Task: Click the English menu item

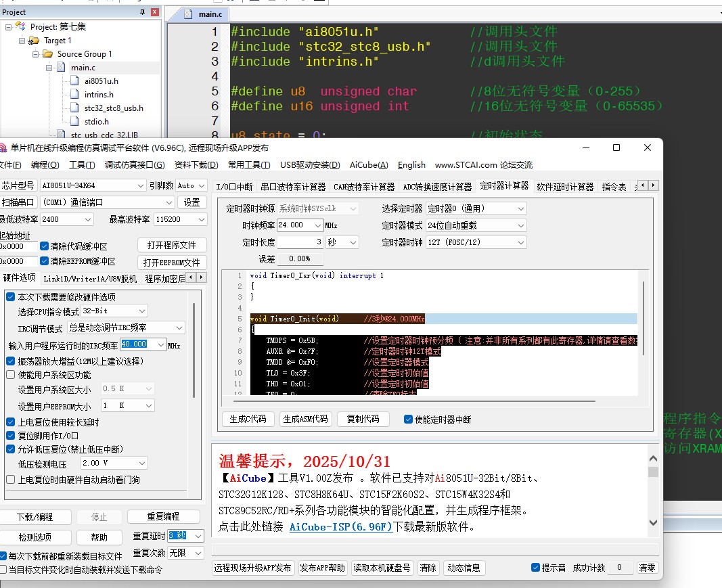Action: point(411,164)
